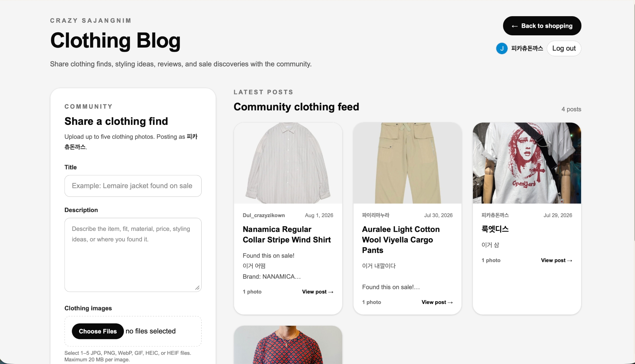
Task: Click the blue J user avatar
Action: 502,49
